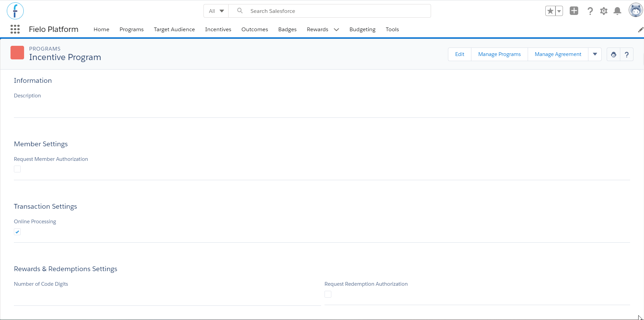Click the search magnifier icon
644x320 pixels.
click(240, 11)
